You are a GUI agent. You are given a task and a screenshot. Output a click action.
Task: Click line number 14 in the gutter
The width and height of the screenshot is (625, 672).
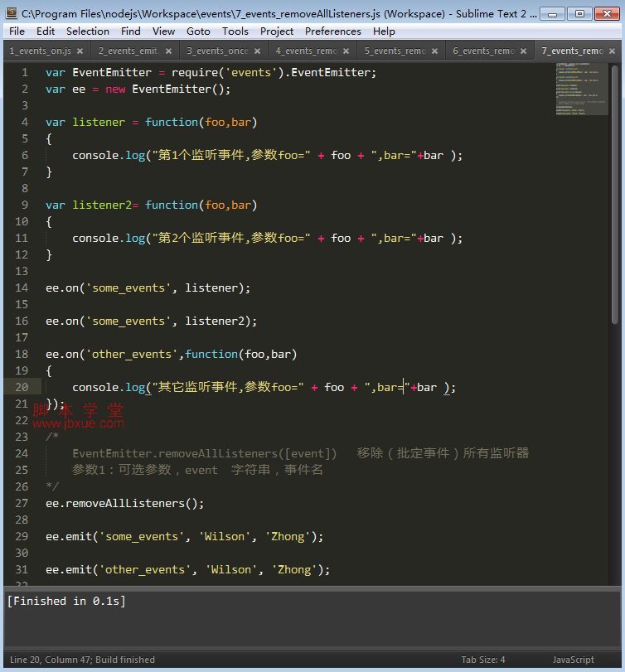(x=22, y=288)
